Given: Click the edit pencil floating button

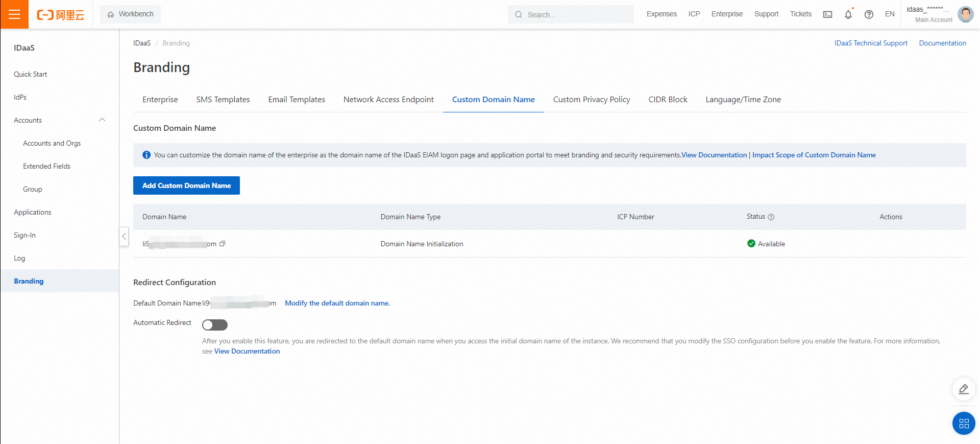Looking at the screenshot, I should pos(964,389).
